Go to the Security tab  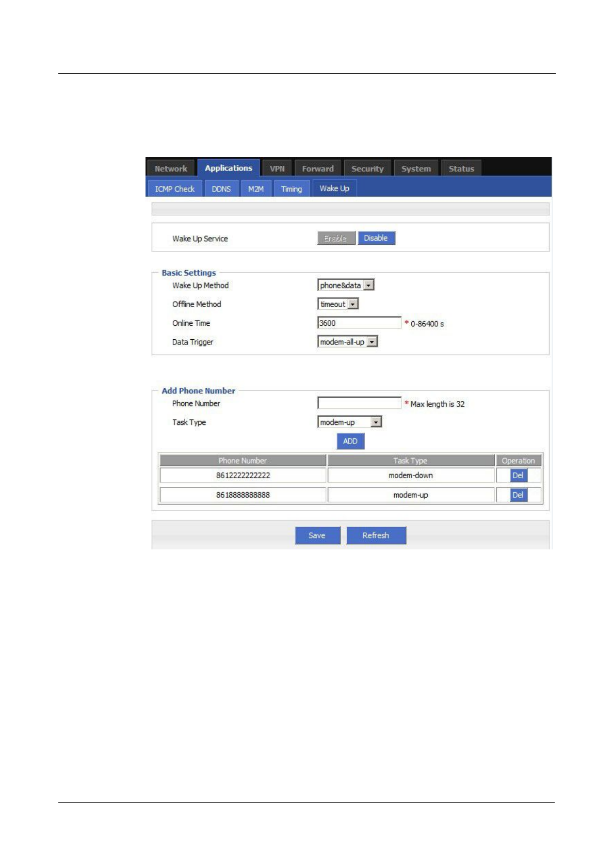[367, 168]
